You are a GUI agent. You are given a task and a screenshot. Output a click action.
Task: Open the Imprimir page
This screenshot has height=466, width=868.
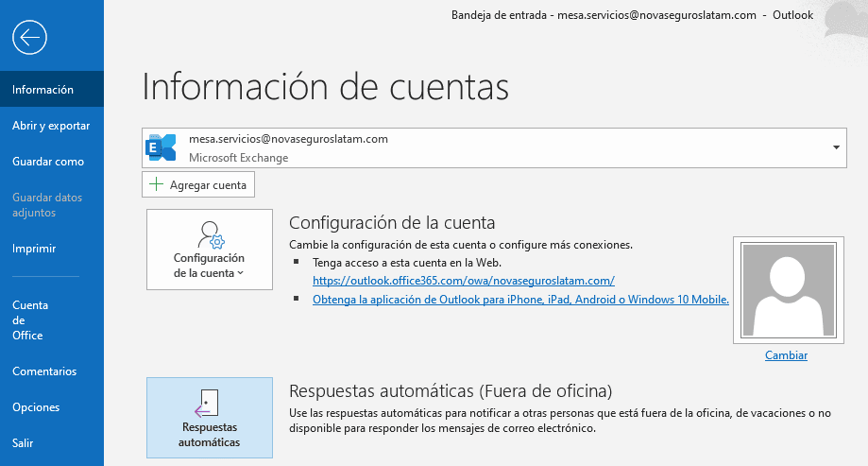point(34,249)
